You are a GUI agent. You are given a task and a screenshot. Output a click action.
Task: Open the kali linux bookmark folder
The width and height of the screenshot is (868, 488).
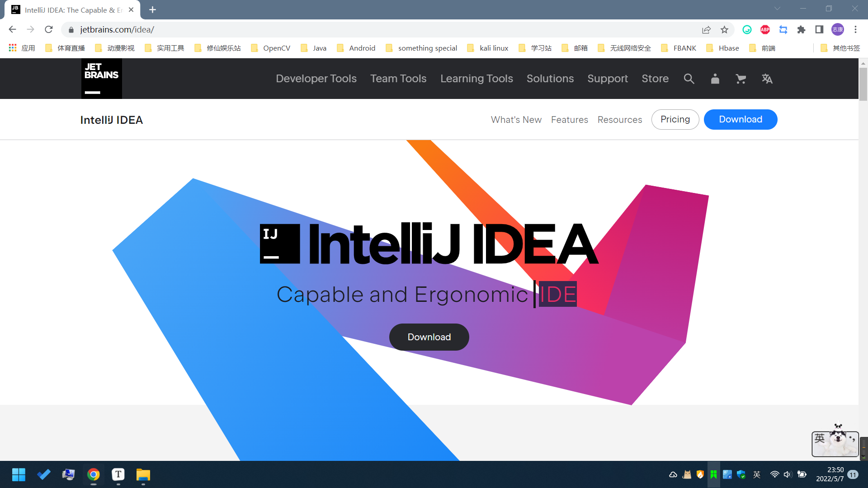tap(488, 48)
